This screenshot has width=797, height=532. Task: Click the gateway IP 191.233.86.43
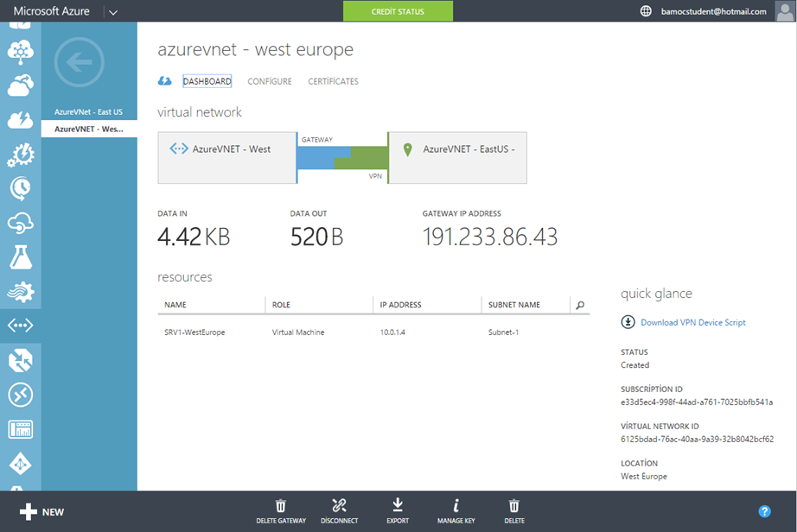(x=490, y=237)
